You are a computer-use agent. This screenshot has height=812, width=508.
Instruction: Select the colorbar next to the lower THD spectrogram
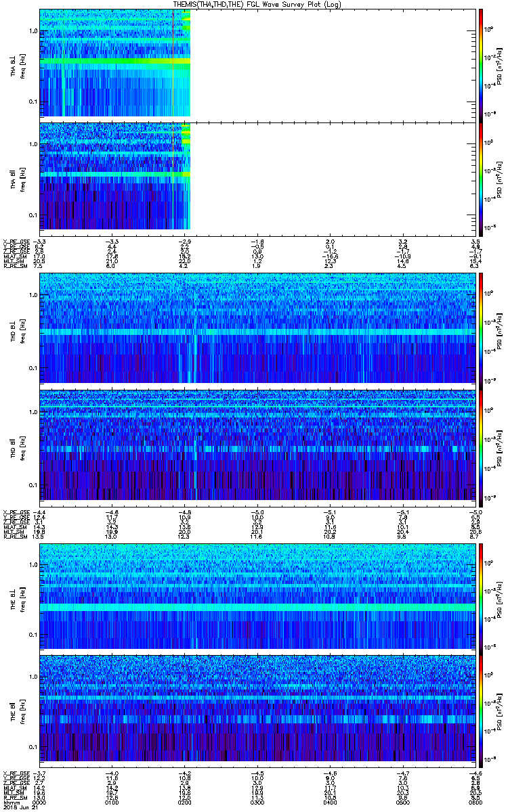click(482, 447)
